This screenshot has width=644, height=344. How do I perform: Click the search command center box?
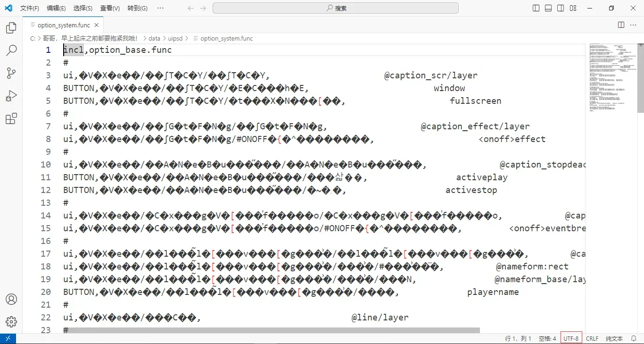(336, 8)
